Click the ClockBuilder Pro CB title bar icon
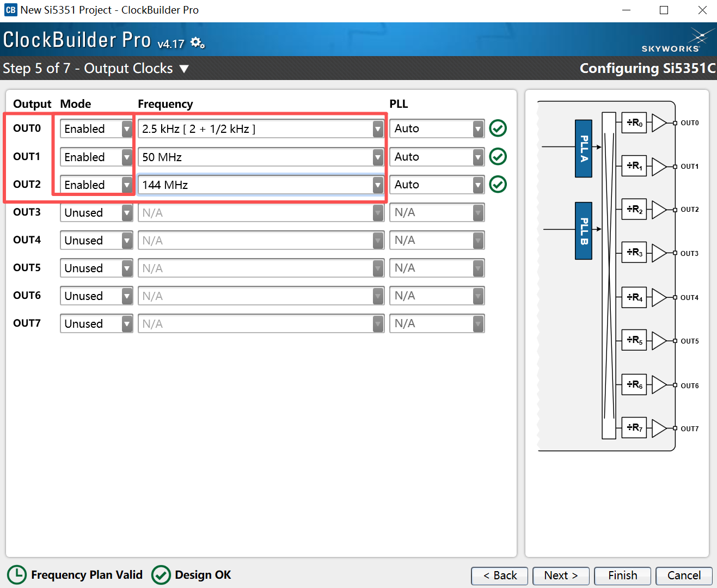This screenshot has height=588, width=717. coord(10,10)
